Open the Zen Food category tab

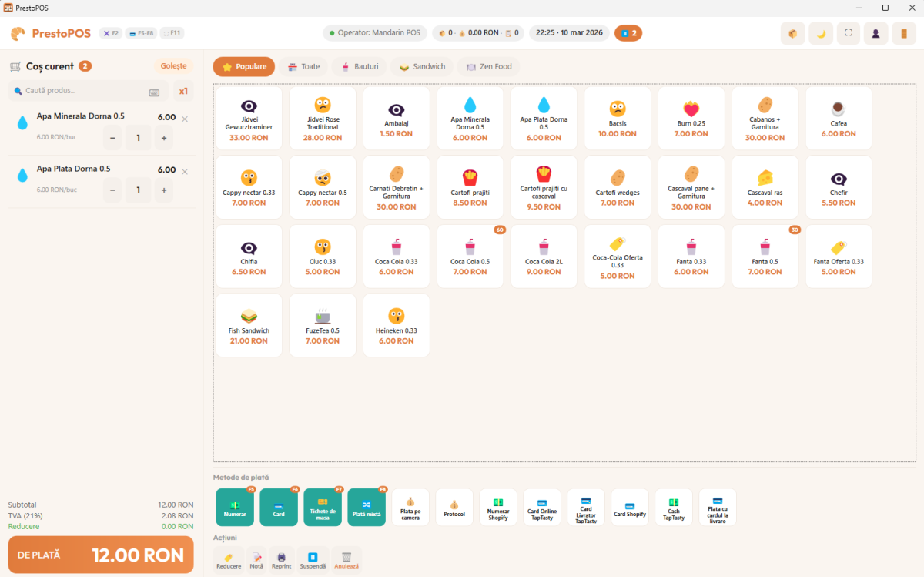click(x=489, y=67)
